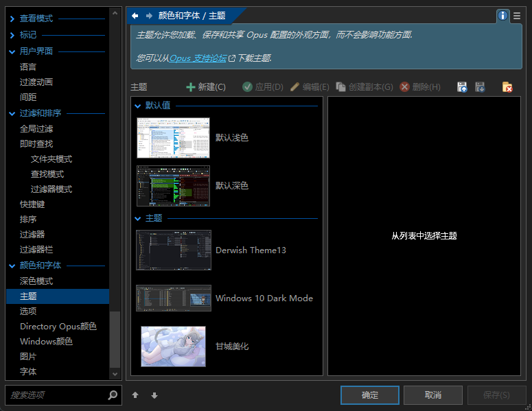532x411 pixels.
Task: Click the back arrow in the header
Action: (135, 16)
